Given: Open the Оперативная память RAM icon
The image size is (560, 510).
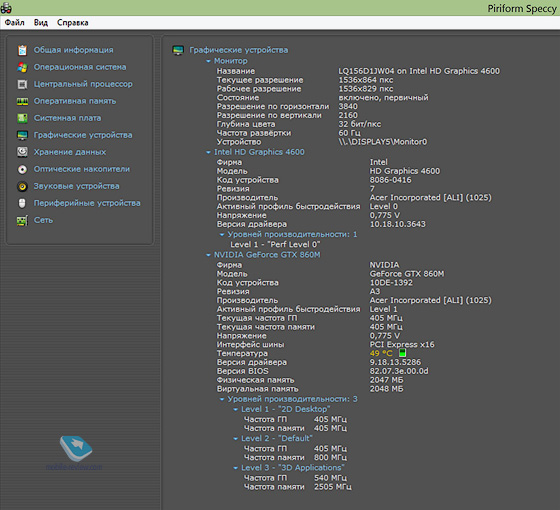Looking at the screenshot, I should coord(22,101).
